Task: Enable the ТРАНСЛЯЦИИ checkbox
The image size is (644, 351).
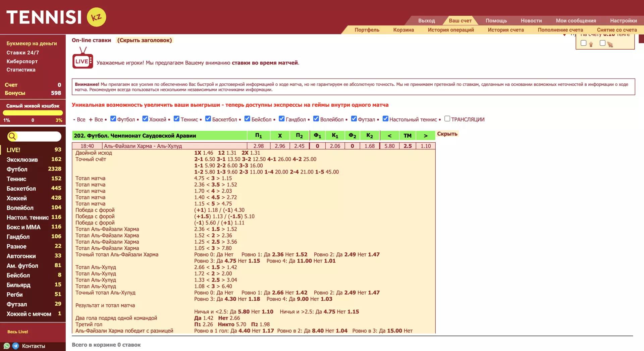Action: [447, 118]
